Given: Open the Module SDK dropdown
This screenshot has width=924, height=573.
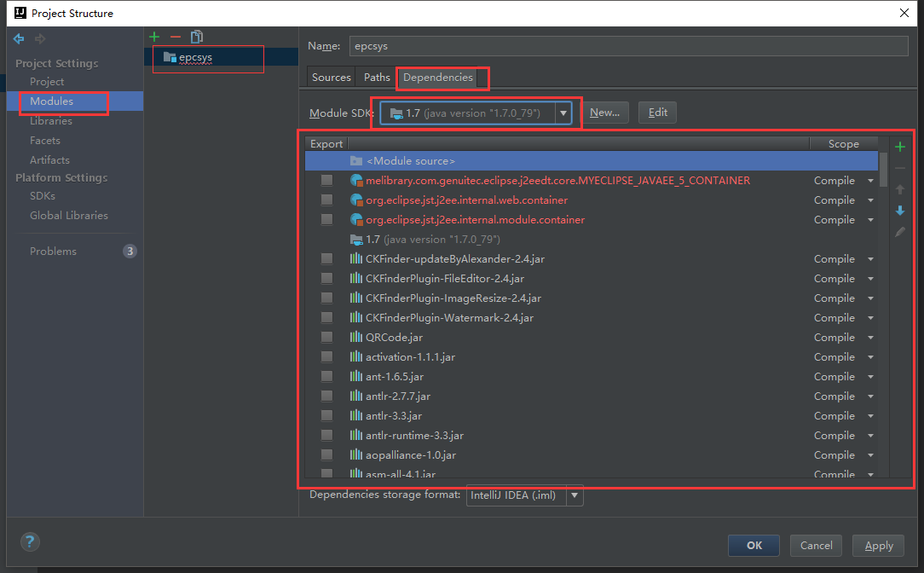Looking at the screenshot, I should coord(563,113).
